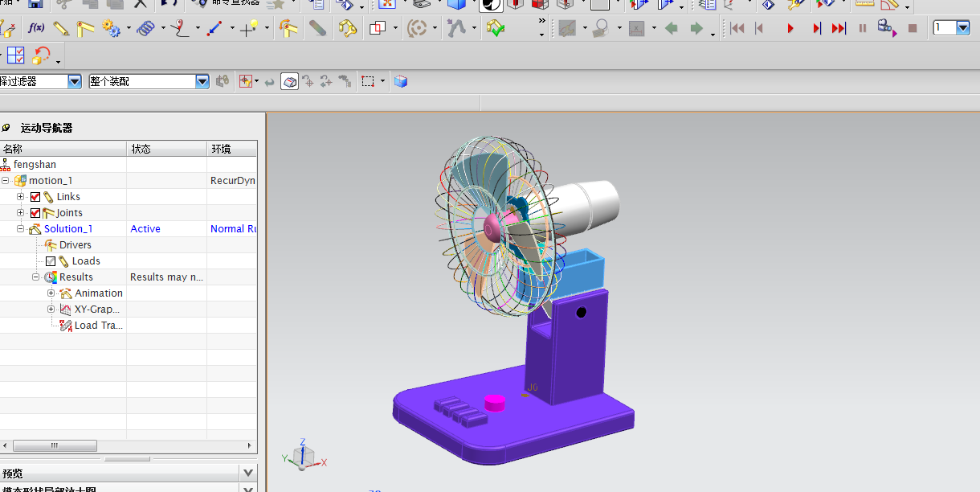Select the Joint creation tool
The height and width of the screenshot is (492, 980).
pos(85,28)
